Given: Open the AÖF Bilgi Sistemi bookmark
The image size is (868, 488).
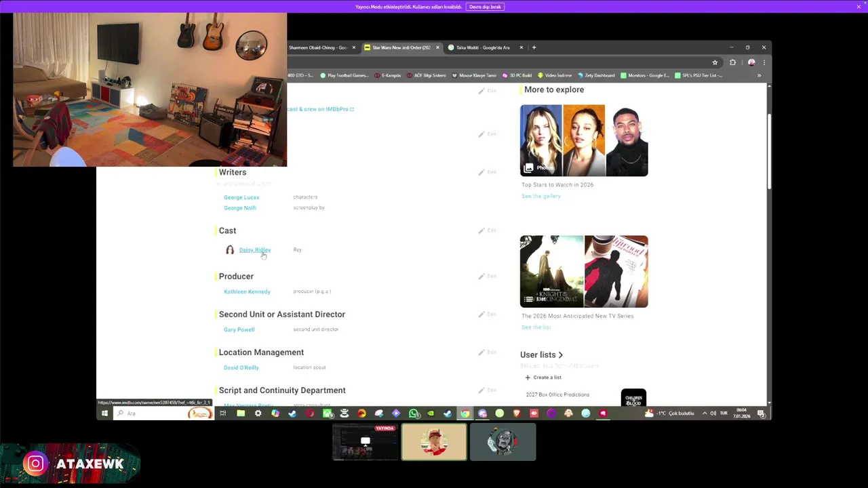Looking at the screenshot, I should (x=426, y=75).
